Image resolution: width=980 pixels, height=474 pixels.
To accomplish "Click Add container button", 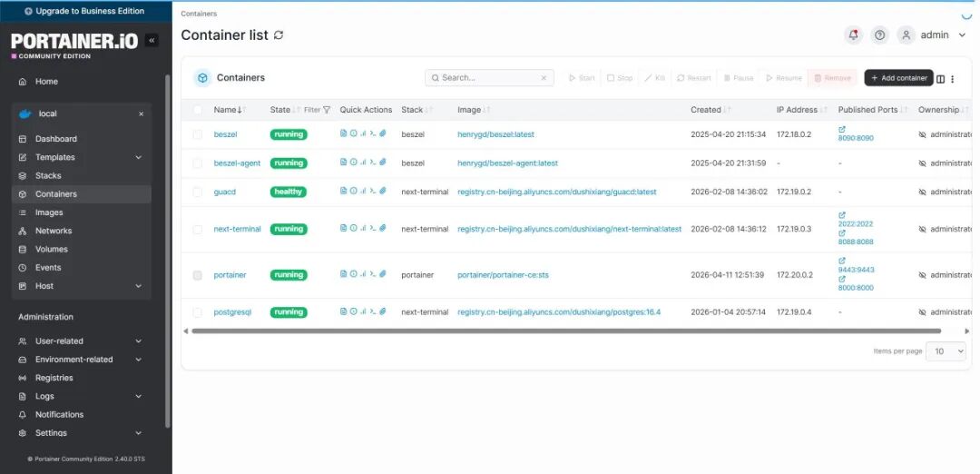I will 898,78.
